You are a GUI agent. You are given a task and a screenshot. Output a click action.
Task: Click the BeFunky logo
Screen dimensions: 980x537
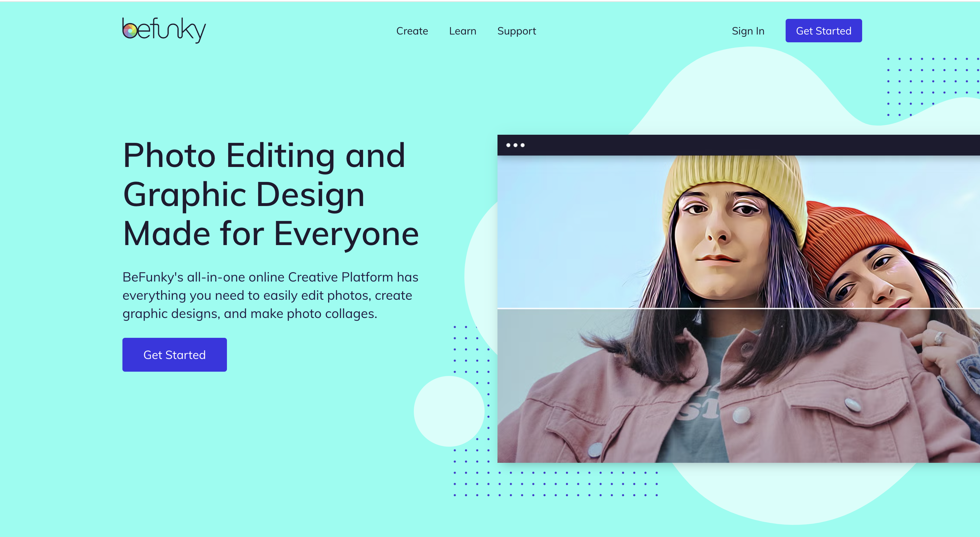point(164,30)
